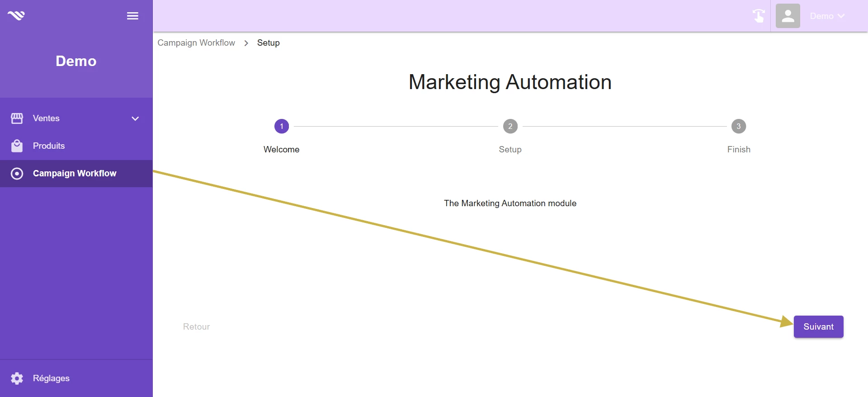Click step 1 circle in stepper
This screenshot has width=868, height=397.
[282, 126]
